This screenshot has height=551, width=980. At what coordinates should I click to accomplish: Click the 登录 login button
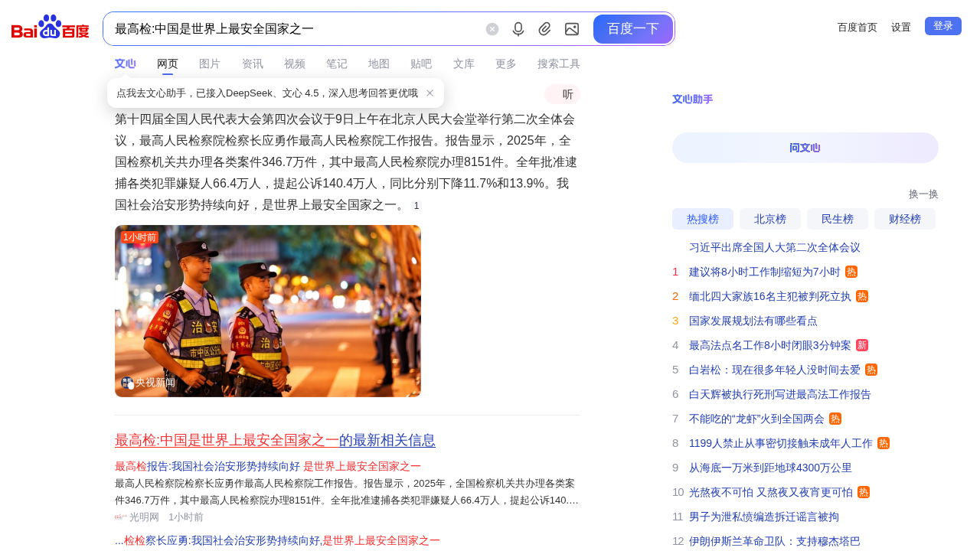[x=943, y=26]
